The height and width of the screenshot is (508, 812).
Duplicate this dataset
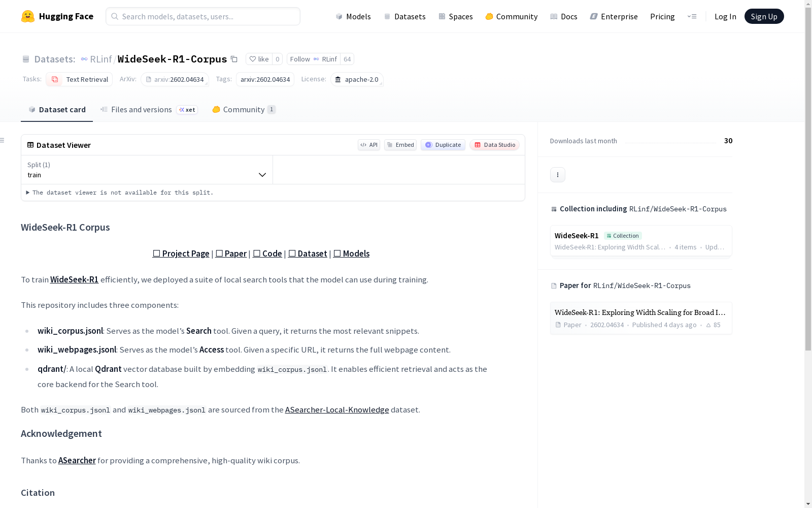[x=443, y=145]
